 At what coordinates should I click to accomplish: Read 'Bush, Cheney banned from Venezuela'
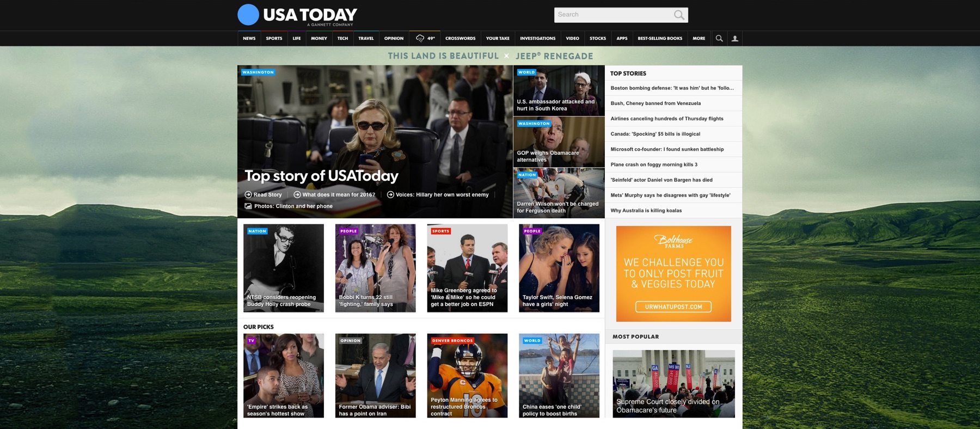pyautogui.click(x=656, y=103)
